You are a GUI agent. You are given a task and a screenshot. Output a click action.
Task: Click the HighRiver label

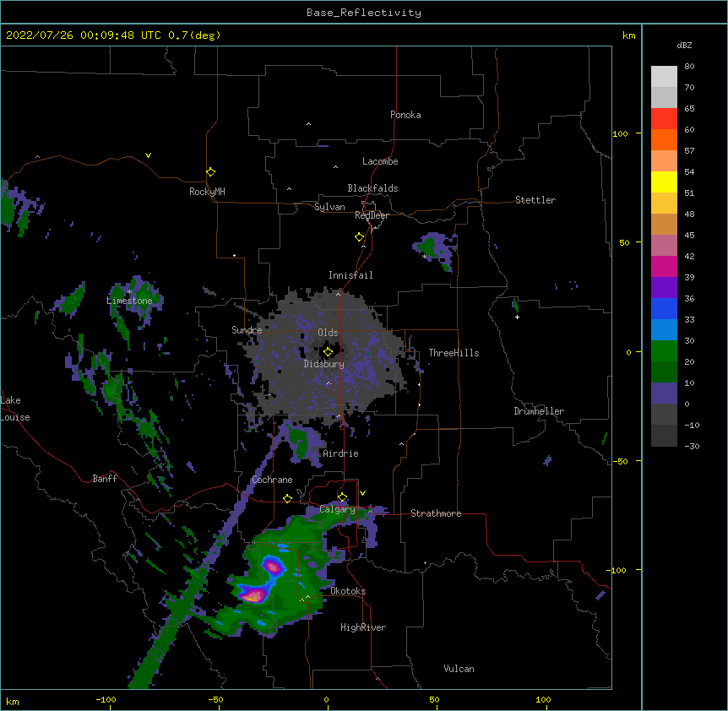coord(363,627)
